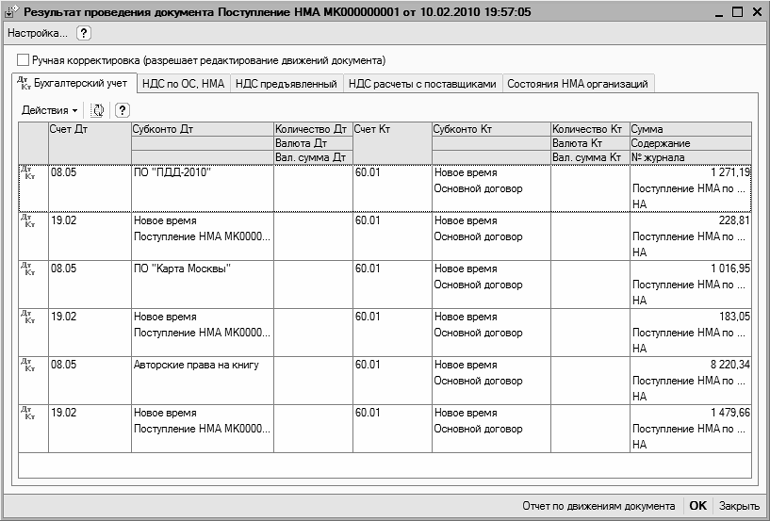This screenshot has width=770, height=521.
Task: Click the amount 8 220,34
Action: pyautogui.click(x=730, y=365)
